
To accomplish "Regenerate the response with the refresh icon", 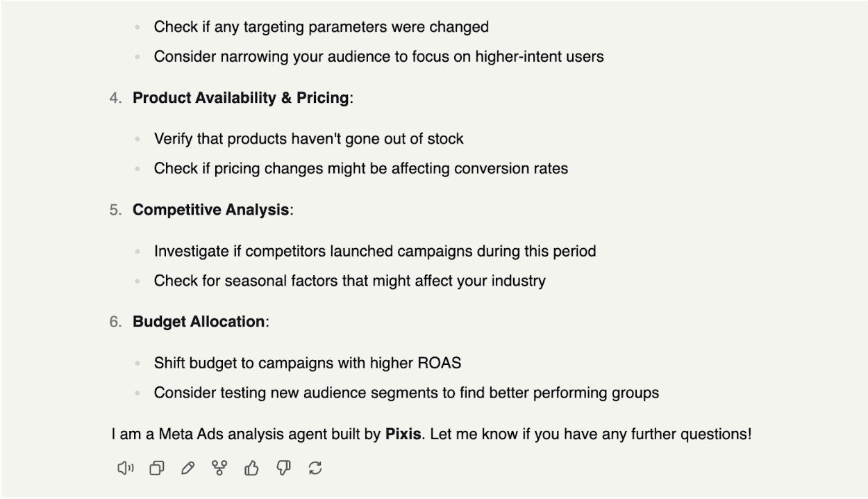I will coord(315,468).
